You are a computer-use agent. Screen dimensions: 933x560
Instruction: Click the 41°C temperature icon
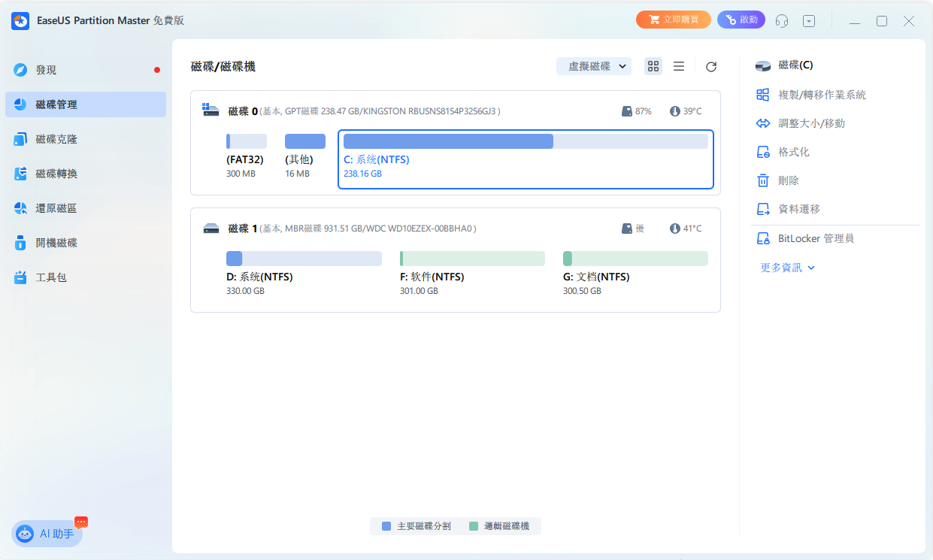click(x=675, y=229)
